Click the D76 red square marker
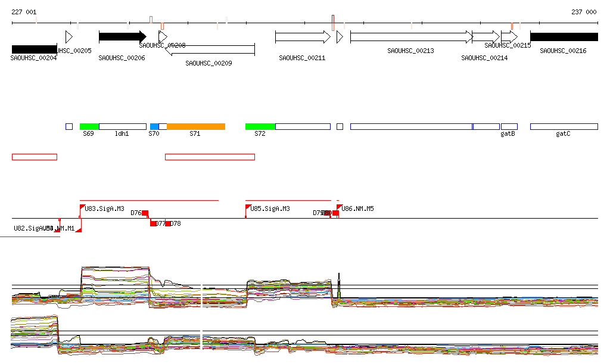The height and width of the screenshot is (364, 610). (x=145, y=213)
